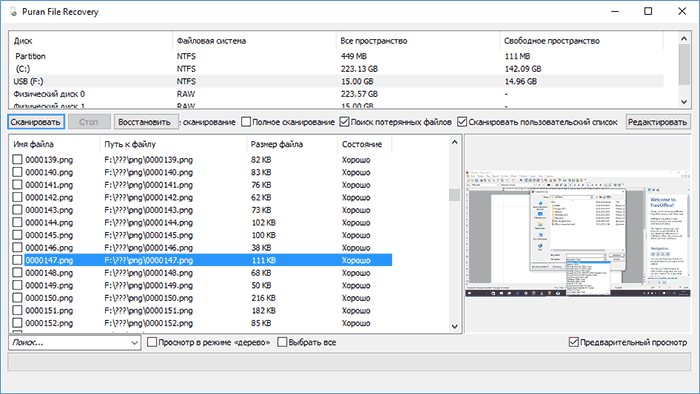Tick checkbox for 0000152.png
The height and width of the screenshot is (394, 700).
[x=17, y=323]
